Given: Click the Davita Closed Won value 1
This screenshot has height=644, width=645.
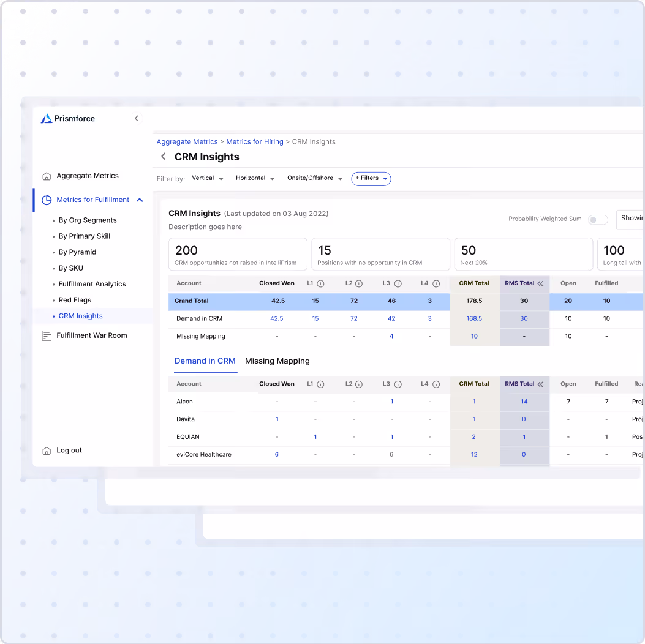Looking at the screenshot, I should (277, 419).
